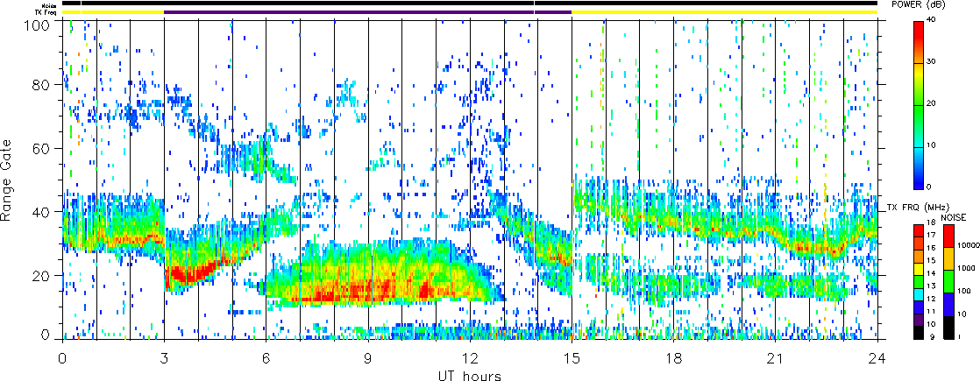Click the '9' UT hours axis tick label

pos(368,358)
